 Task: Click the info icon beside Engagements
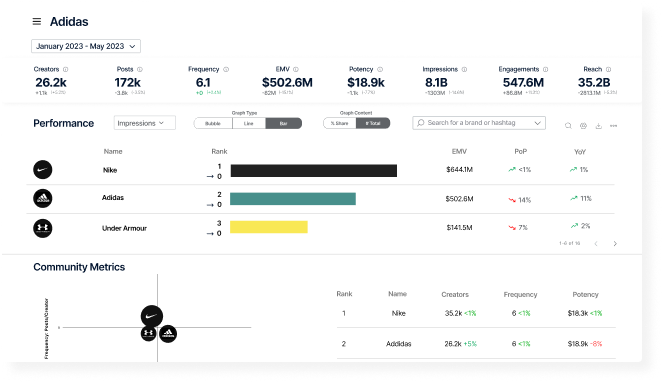tap(545, 69)
